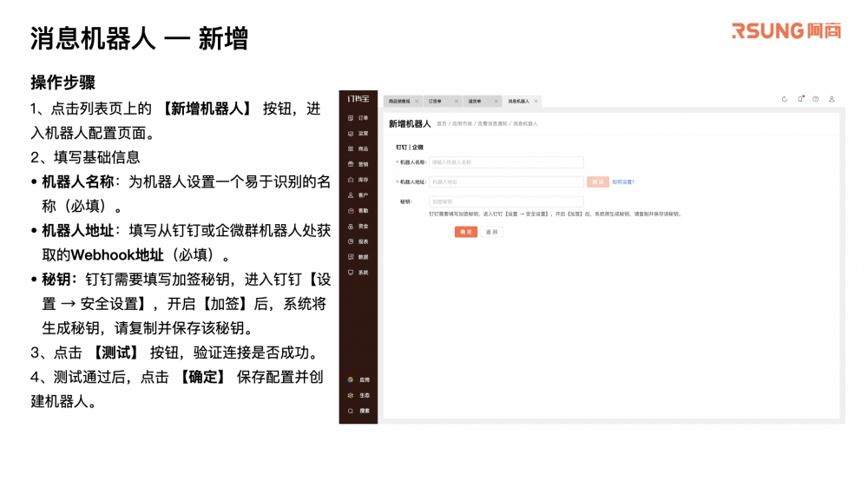This screenshot has width=868, height=488.
Task: Click the refresh icon in the top bar
Action: click(785, 99)
